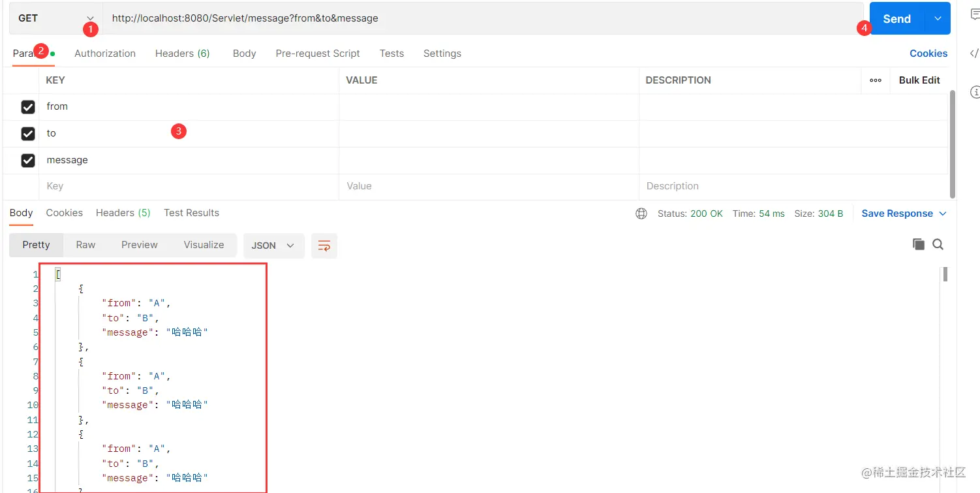Click the Time: 54 ms text
This screenshot has width=980, height=493.
(x=759, y=214)
